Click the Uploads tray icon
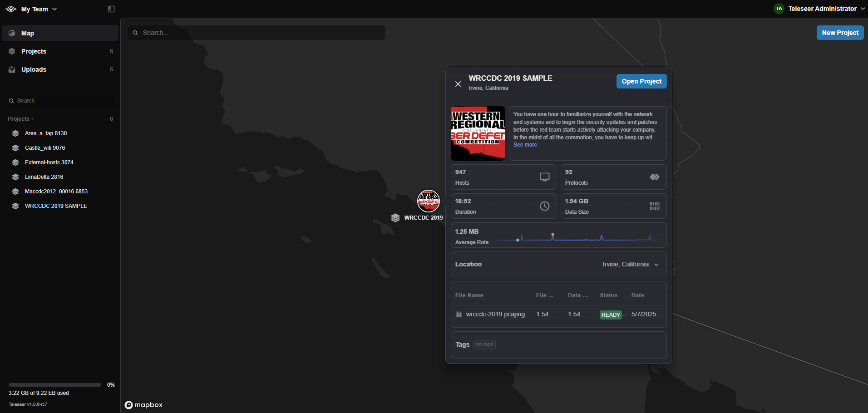This screenshot has height=413, width=868. 12,69
